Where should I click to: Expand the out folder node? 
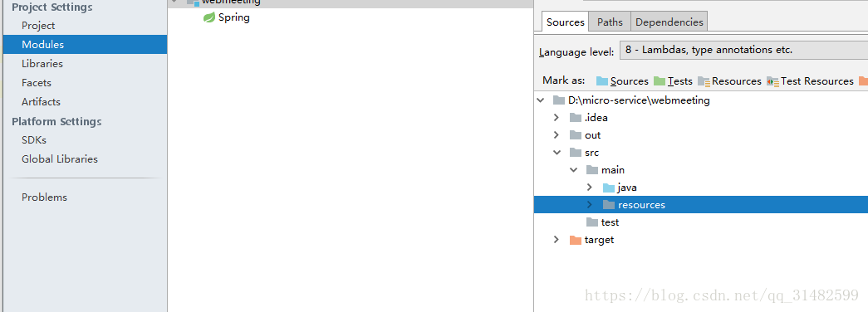tap(557, 135)
